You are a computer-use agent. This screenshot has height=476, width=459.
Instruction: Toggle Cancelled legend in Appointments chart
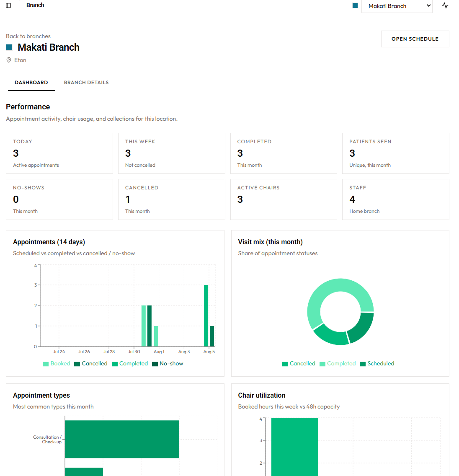[x=91, y=364]
